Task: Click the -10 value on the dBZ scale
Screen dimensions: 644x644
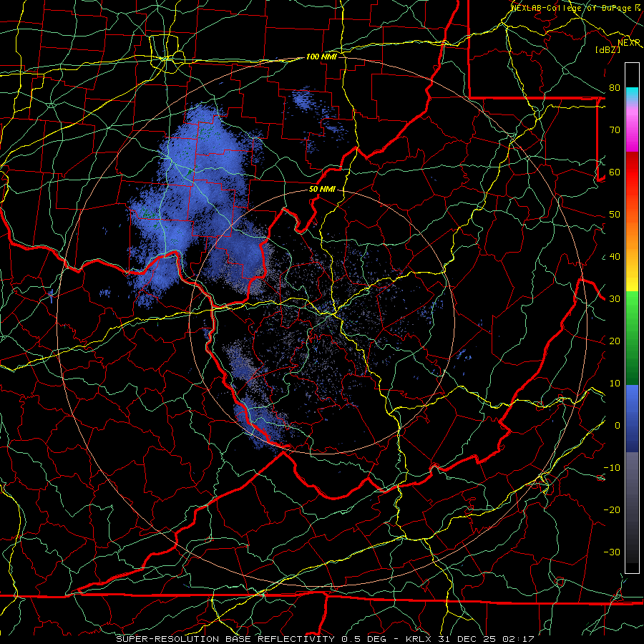Action: [x=612, y=468]
